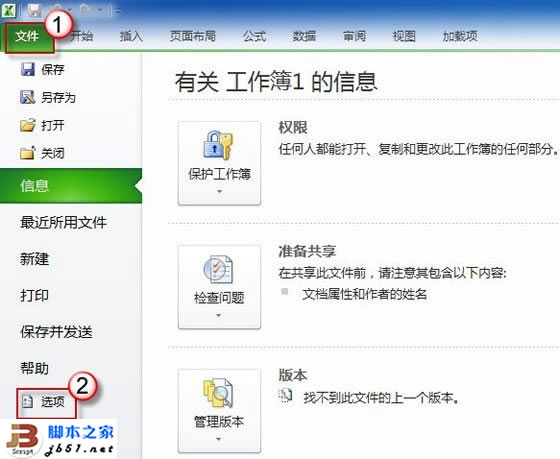The width and height of the screenshot is (560, 459).
Task: Click the 准备共享 section heading
Action: [x=307, y=251]
